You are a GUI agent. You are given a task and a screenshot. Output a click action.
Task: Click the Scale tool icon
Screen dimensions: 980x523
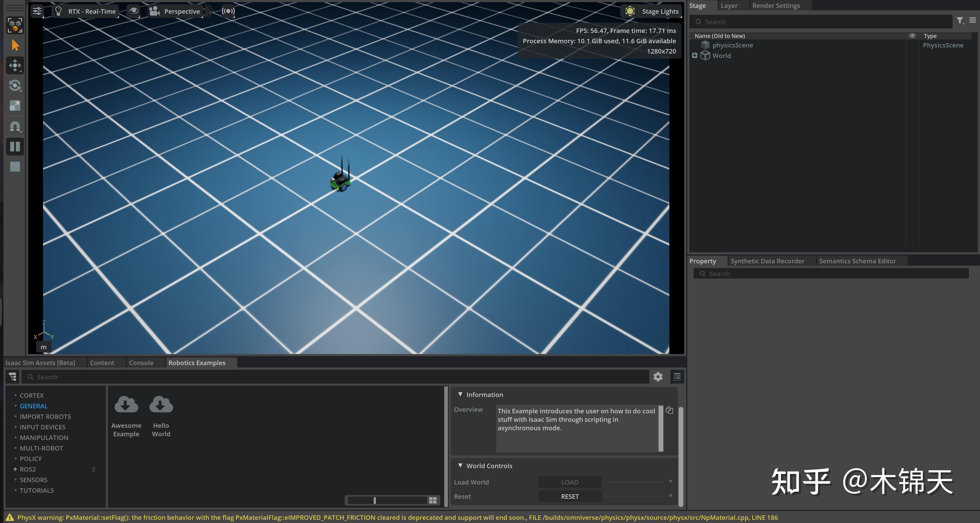(x=15, y=106)
